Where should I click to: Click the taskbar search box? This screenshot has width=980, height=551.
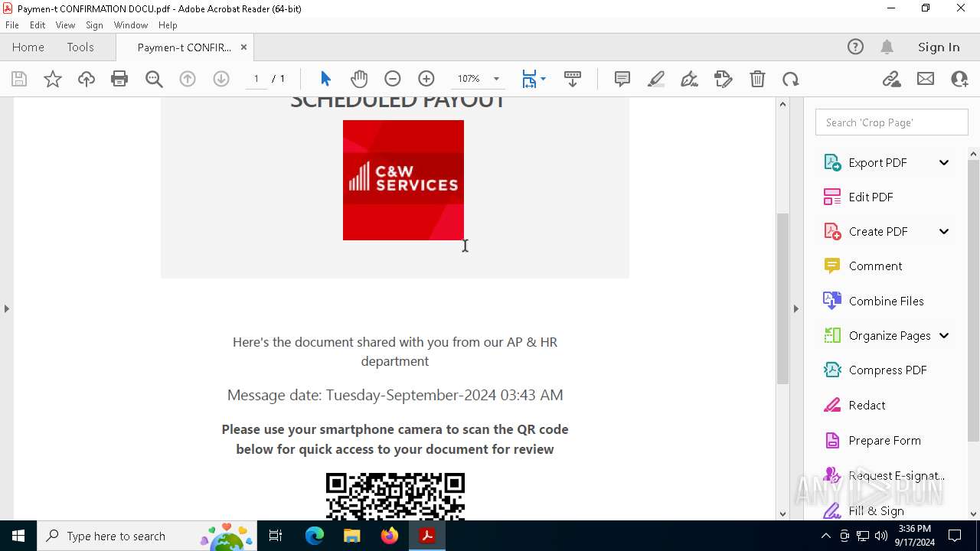(x=145, y=536)
